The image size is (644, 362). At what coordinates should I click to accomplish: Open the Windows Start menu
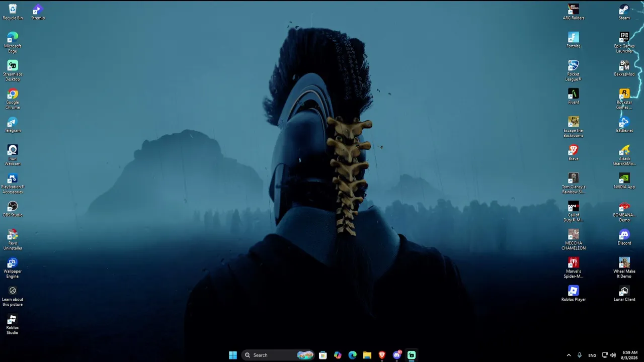233,355
